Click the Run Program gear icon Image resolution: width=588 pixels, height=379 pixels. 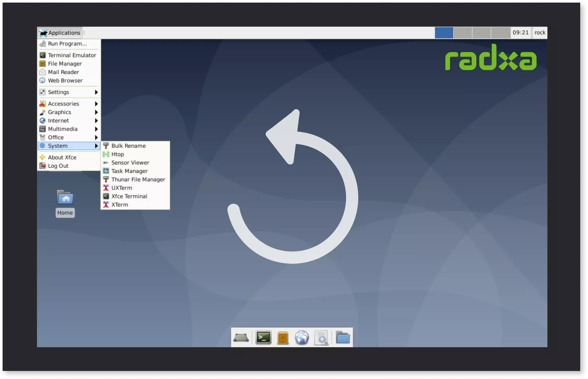(x=43, y=44)
